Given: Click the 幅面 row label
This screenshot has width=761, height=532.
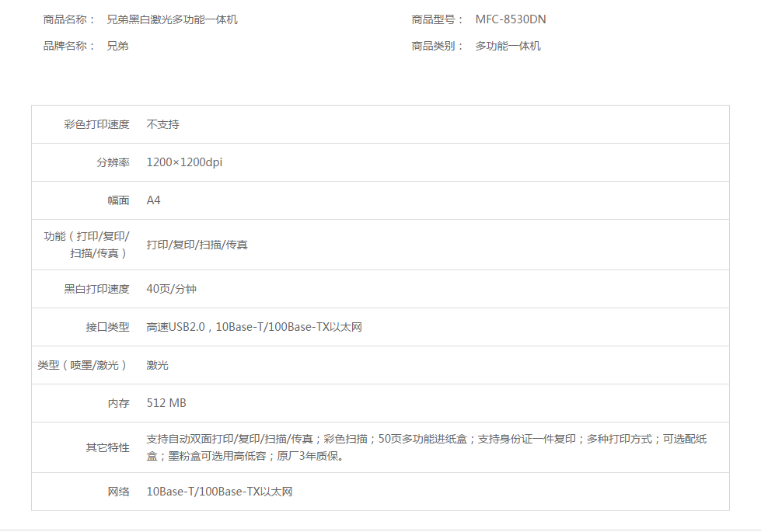Looking at the screenshot, I should click(x=118, y=200).
